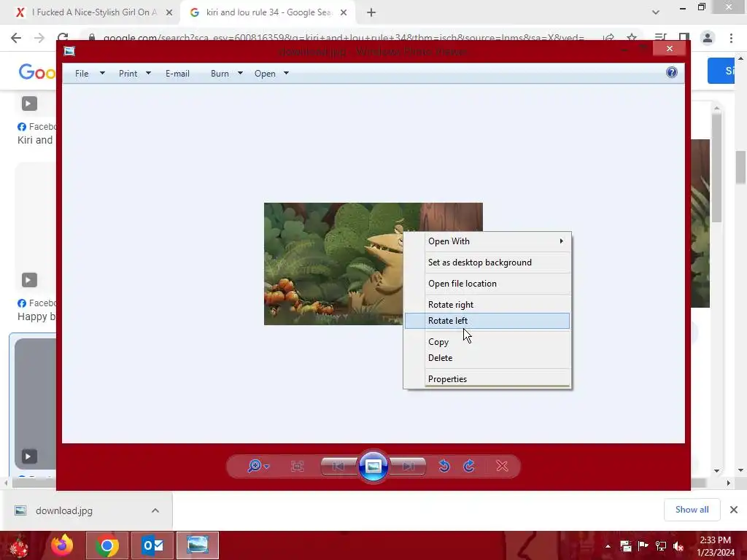Screen dimensions: 747x560
Task: Click Rotate left in context menu
Action: pyautogui.click(x=487, y=321)
